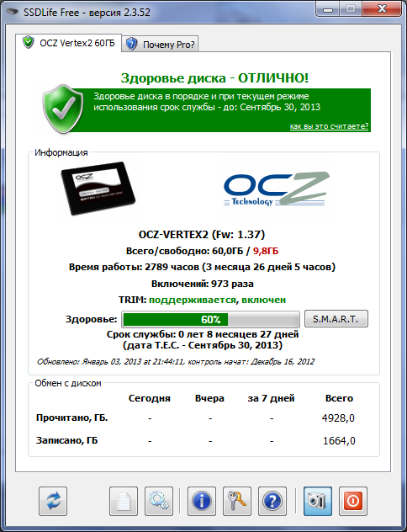Screen dimensions: 407x532
Task: Click the blue info icon
Action: pos(202,501)
